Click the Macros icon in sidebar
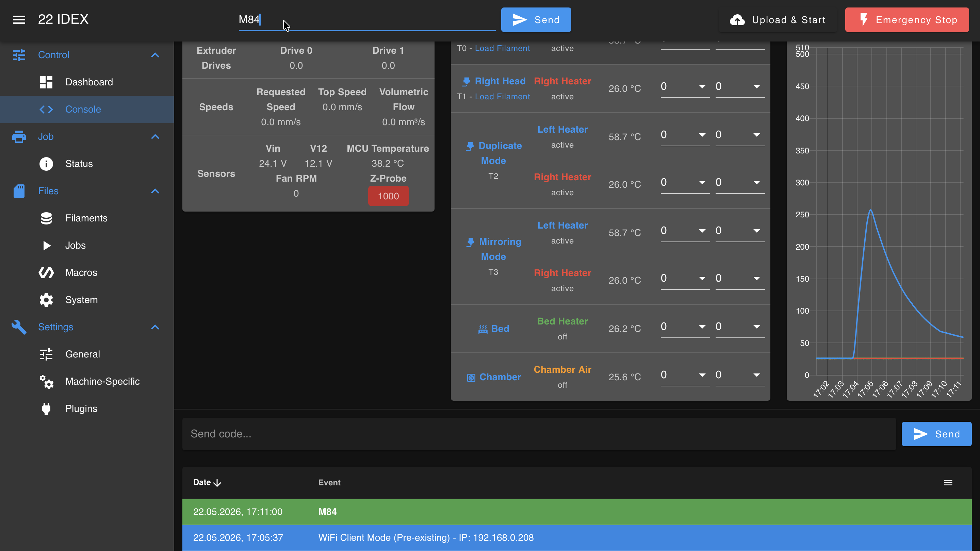This screenshot has height=551, width=980. click(x=46, y=273)
